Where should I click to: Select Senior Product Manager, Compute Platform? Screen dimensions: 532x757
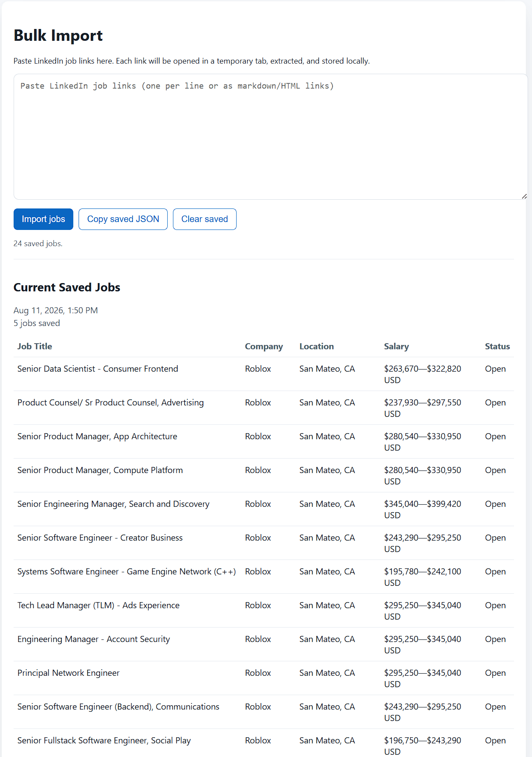100,470
